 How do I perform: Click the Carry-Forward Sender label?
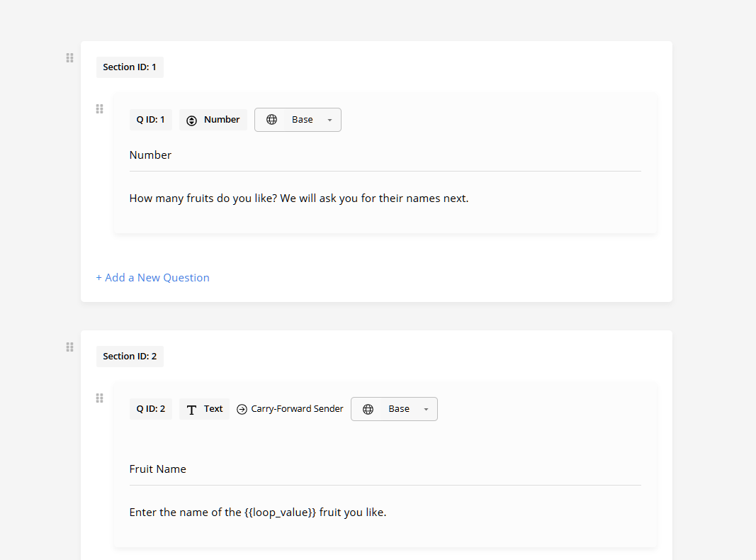pos(297,409)
